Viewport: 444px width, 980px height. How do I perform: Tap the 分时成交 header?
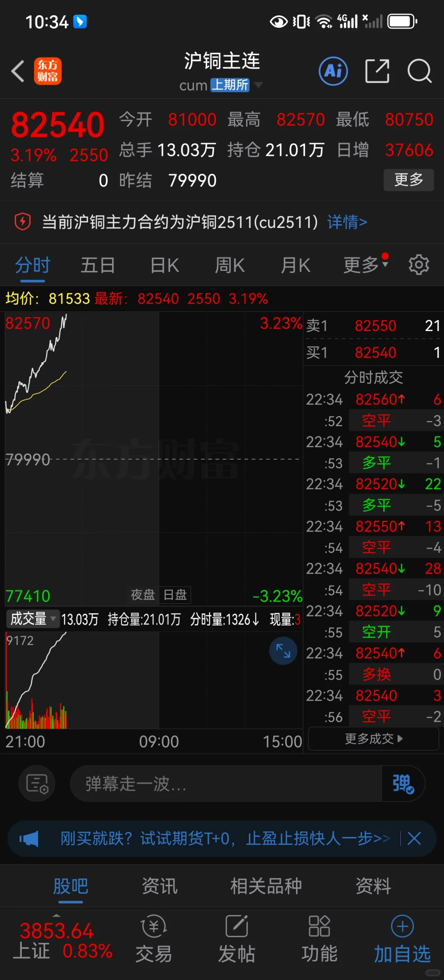(373, 377)
